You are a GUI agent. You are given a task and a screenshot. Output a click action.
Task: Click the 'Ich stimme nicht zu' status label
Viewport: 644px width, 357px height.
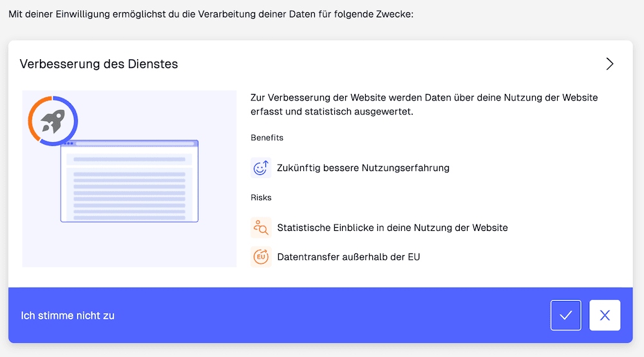coord(68,316)
